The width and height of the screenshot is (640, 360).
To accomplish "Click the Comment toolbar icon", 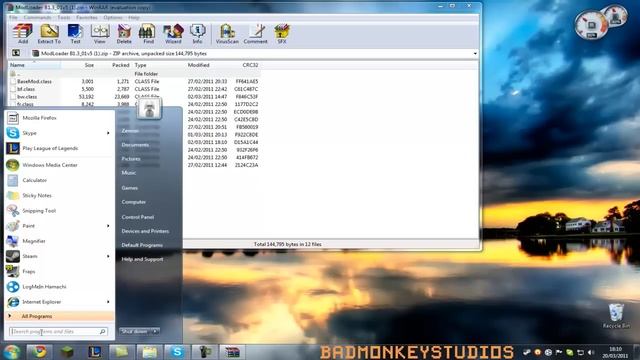I will (x=256, y=33).
